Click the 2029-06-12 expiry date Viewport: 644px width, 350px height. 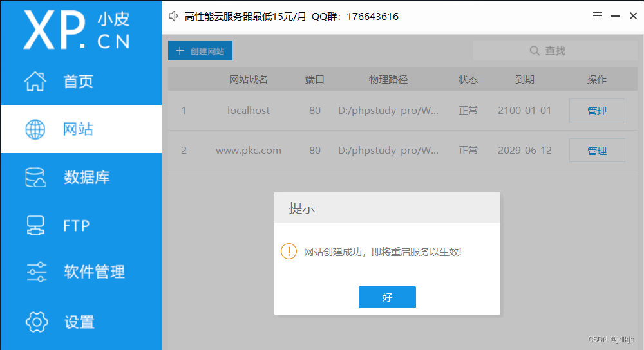tap(524, 150)
